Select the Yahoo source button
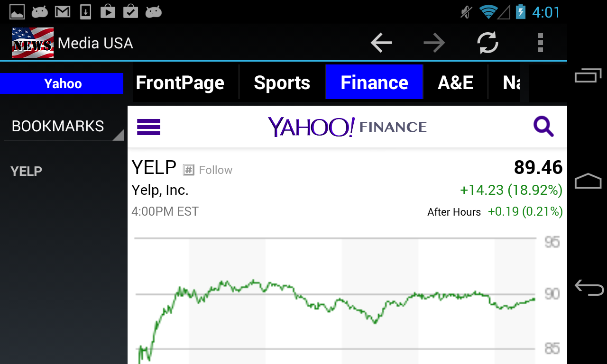This screenshot has width=607, height=364. 63,83
